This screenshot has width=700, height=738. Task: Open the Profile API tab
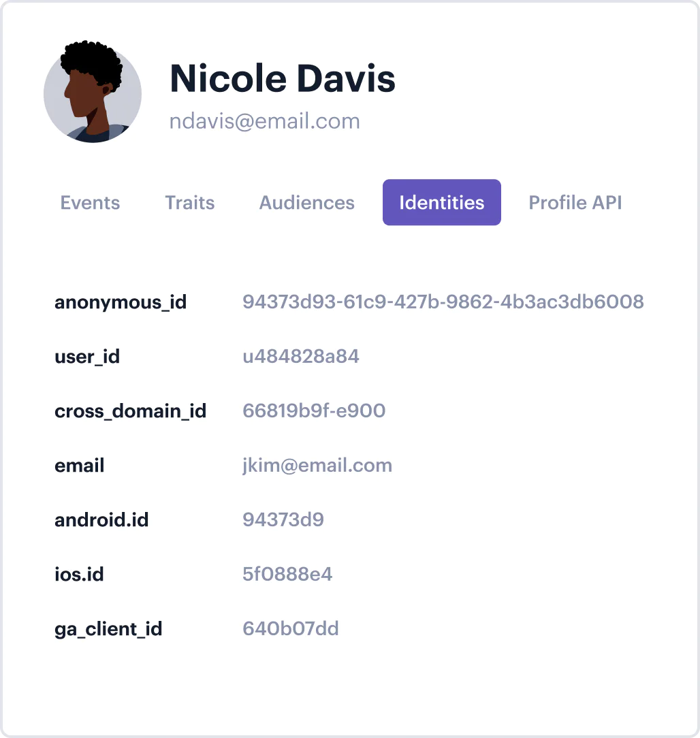pos(575,203)
